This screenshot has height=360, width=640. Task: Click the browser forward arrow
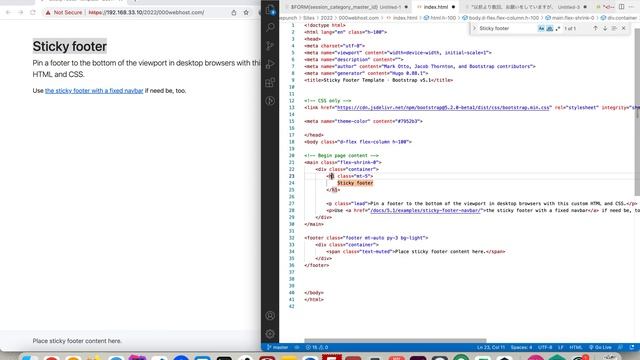pos(20,13)
